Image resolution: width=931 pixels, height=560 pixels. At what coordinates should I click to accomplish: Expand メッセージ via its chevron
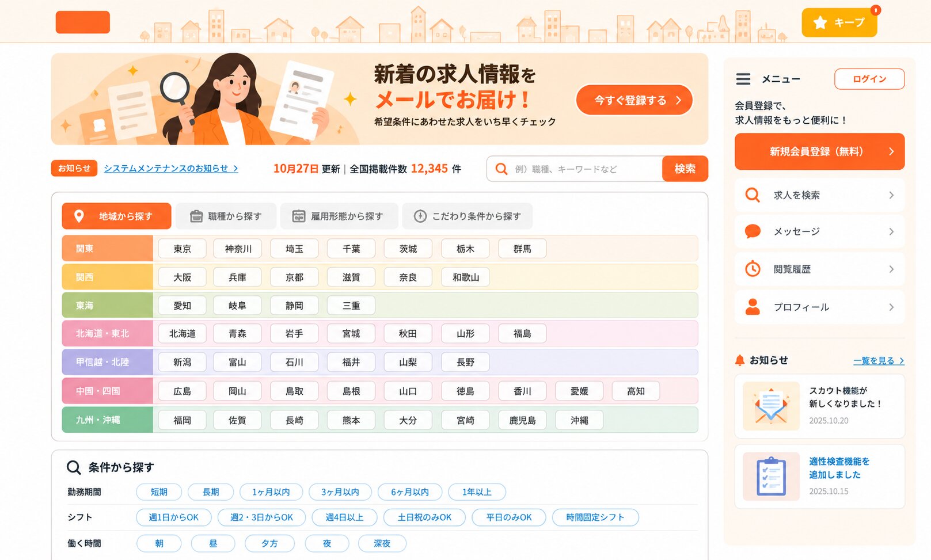(x=891, y=231)
